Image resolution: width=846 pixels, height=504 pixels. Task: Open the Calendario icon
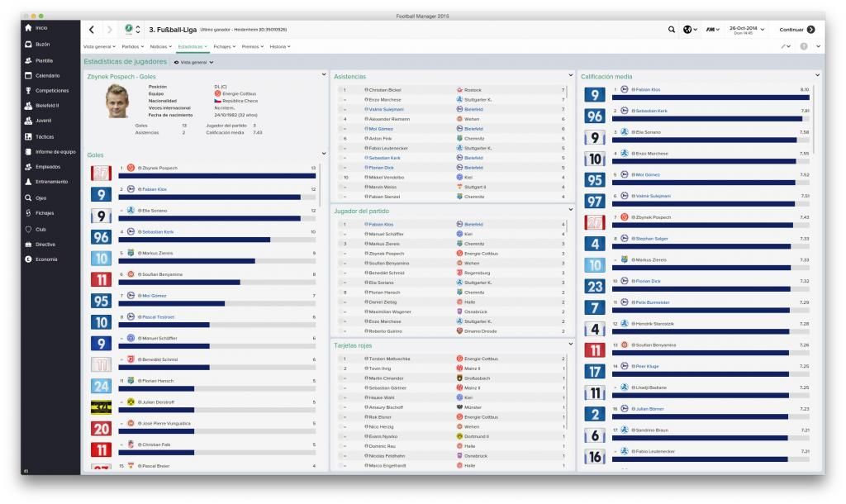[x=28, y=75]
